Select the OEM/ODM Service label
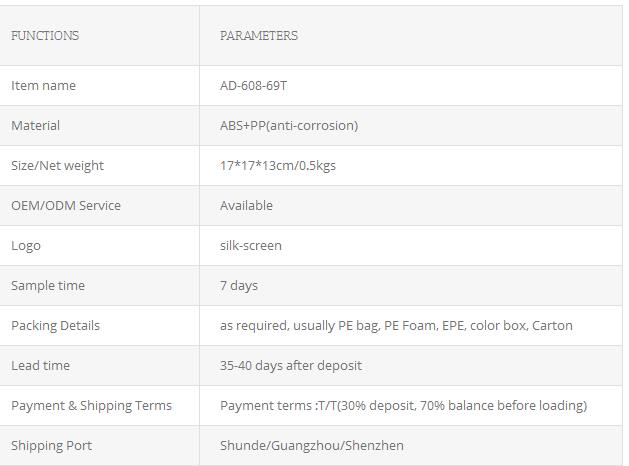The image size is (629, 466). tap(66, 205)
